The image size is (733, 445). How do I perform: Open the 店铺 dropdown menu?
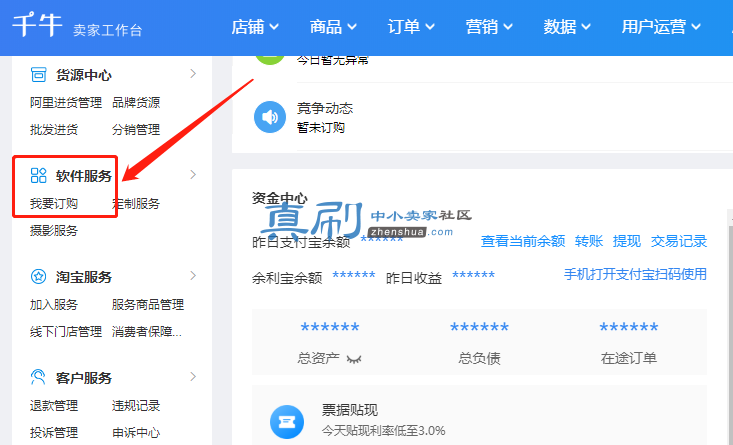coord(255,27)
